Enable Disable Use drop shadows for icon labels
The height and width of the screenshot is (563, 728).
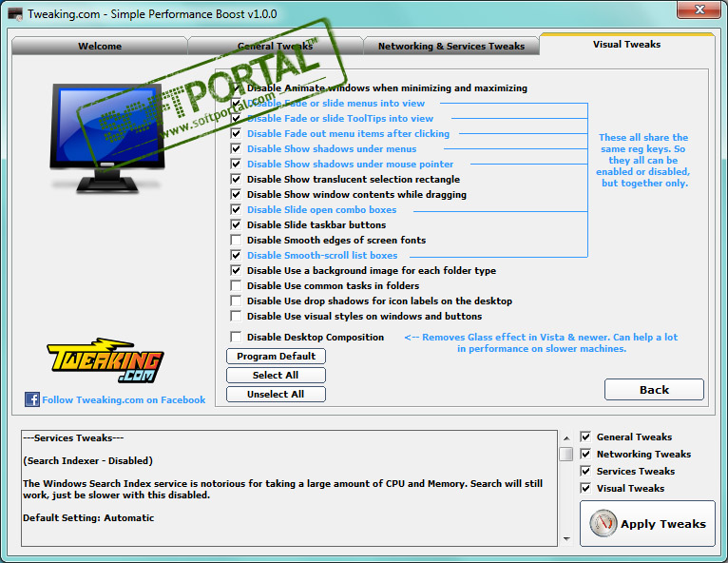click(x=236, y=301)
